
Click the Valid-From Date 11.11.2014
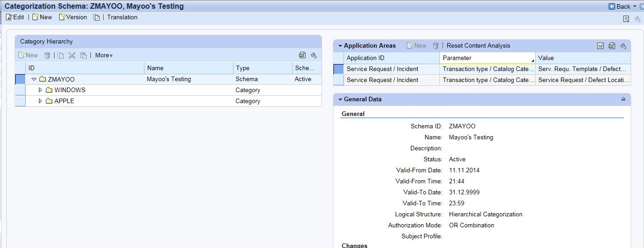pos(464,170)
